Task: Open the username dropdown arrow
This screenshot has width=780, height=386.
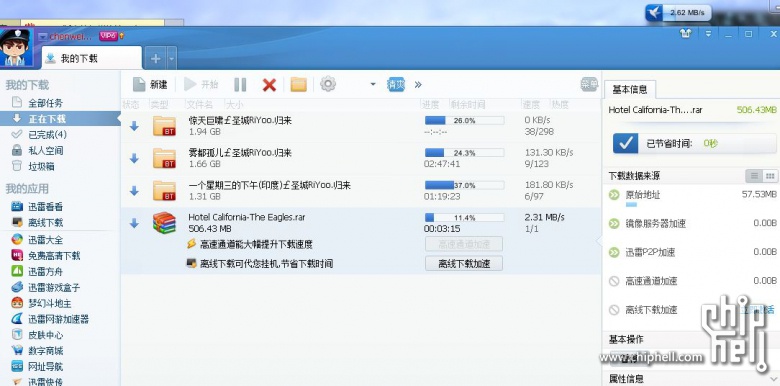Action: [x=43, y=36]
